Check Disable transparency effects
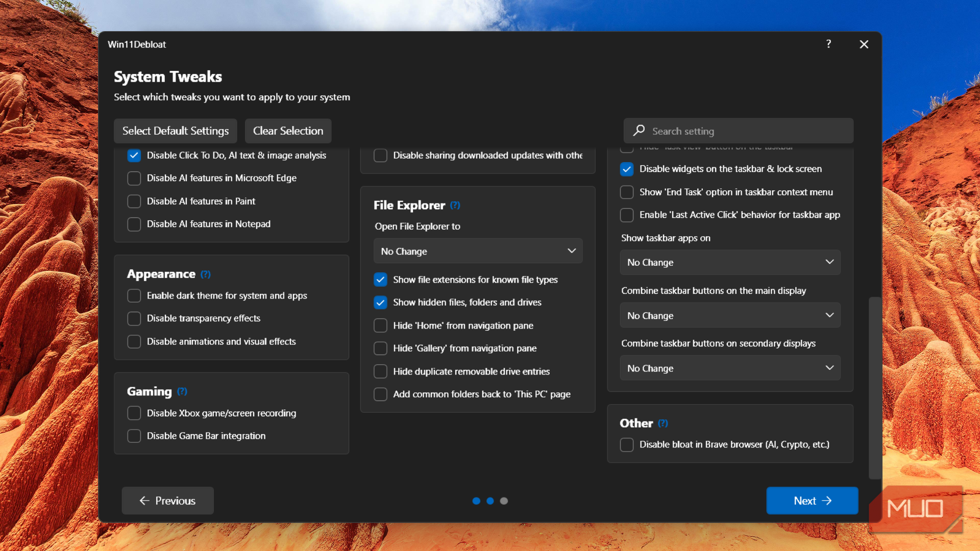The width and height of the screenshot is (980, 551). coord(134,318)
